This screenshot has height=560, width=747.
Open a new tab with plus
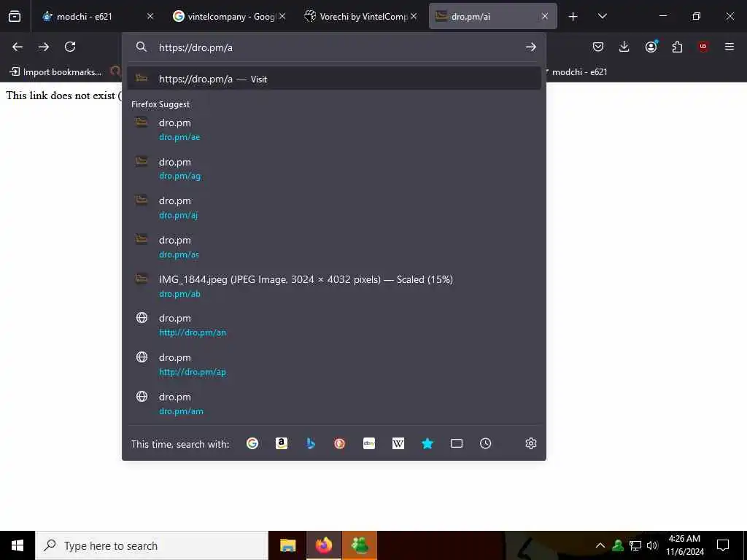(x=573, y=17)
